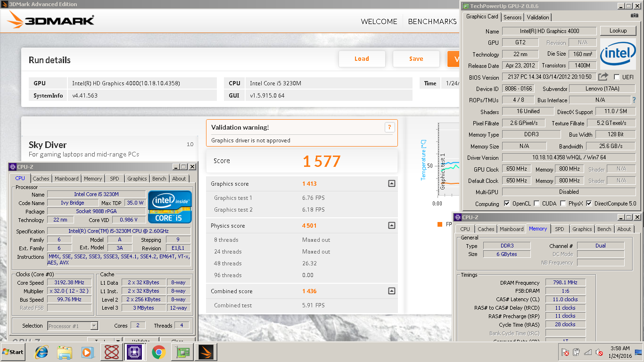644x362 pixels.
Task: Switch to CPU-Z via taskbar icon
Action: (134, 352)
